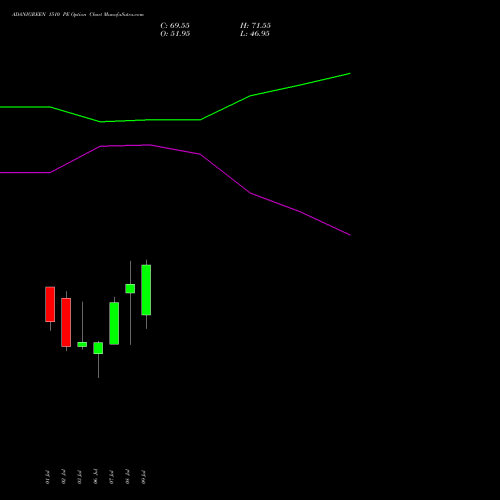The height and width of the screenshot is (500, 500).
Task: Select the small sixth green candle with long wick
Action: pos(130,289)
